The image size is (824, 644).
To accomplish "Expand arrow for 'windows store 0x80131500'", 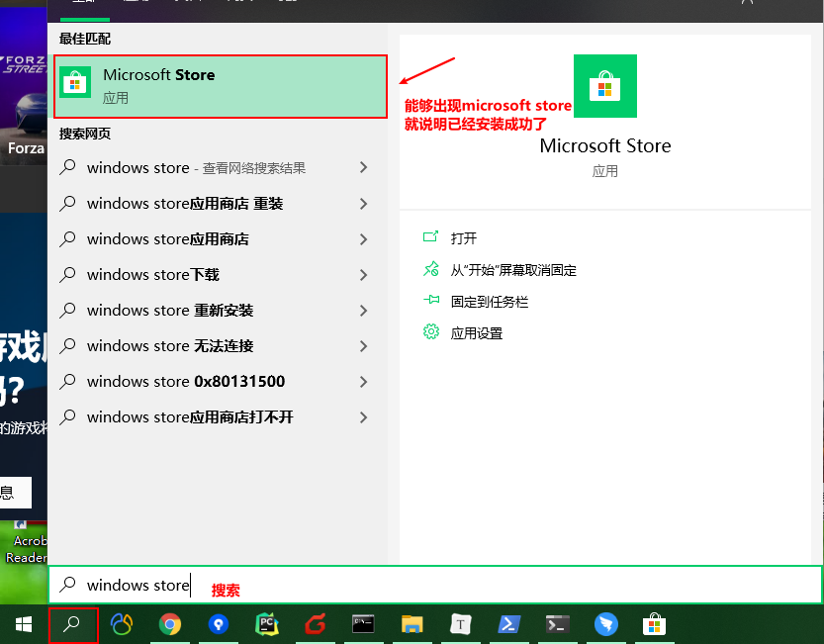I will 363,382.
